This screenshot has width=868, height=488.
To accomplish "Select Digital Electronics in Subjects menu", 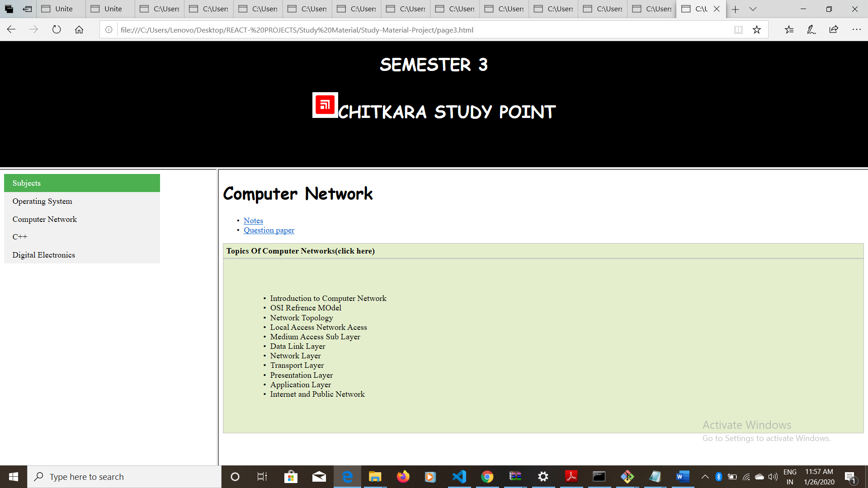I will click(82, 255).
